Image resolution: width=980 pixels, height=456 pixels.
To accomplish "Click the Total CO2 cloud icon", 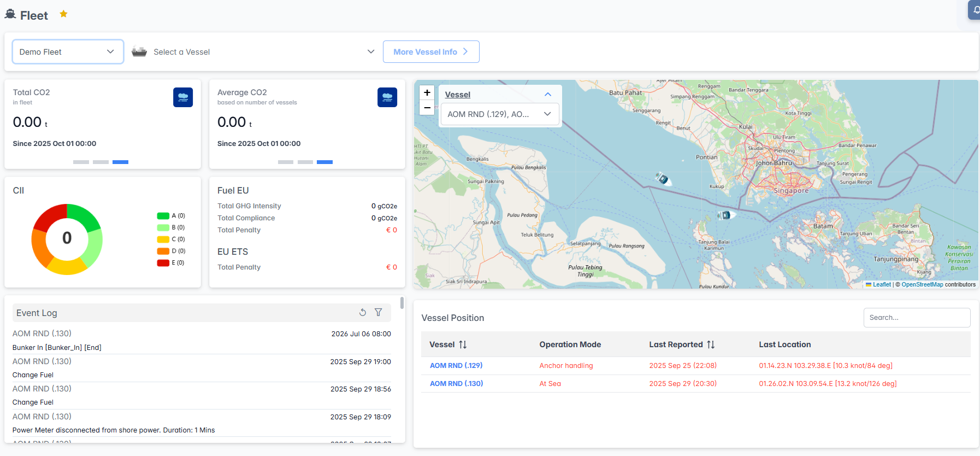I will tap(183, 97).
